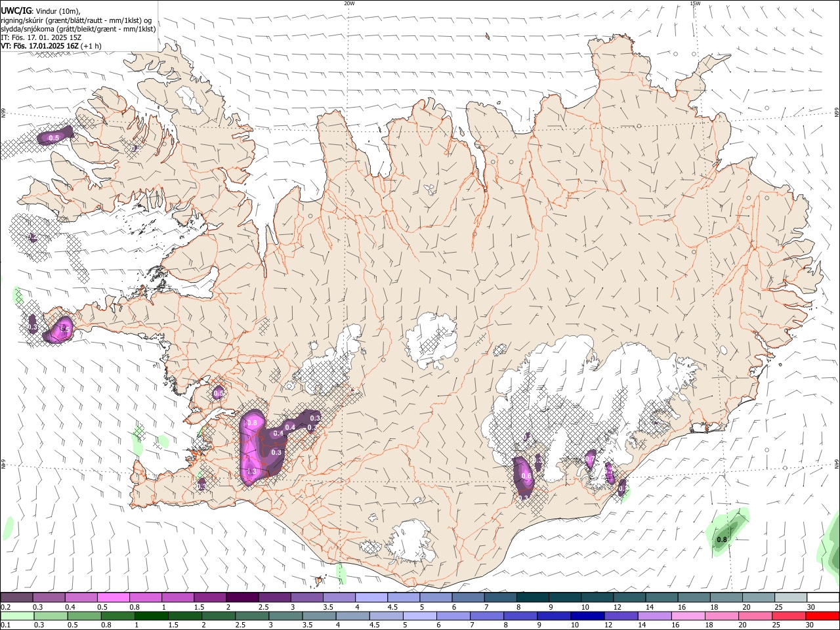This screenshot has width=840, height=630.
Task: Click the green rain patch southeast of Iceland
Action: [728, 533]
